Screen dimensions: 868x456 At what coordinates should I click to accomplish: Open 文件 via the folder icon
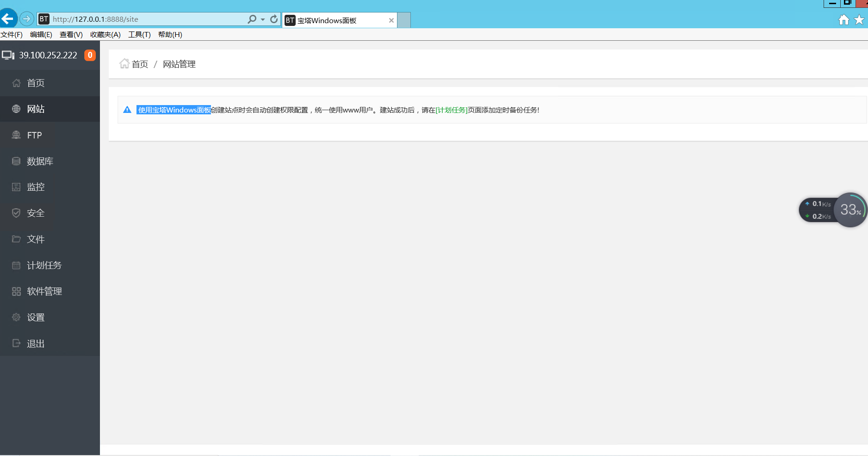click(x=16, y=239)
